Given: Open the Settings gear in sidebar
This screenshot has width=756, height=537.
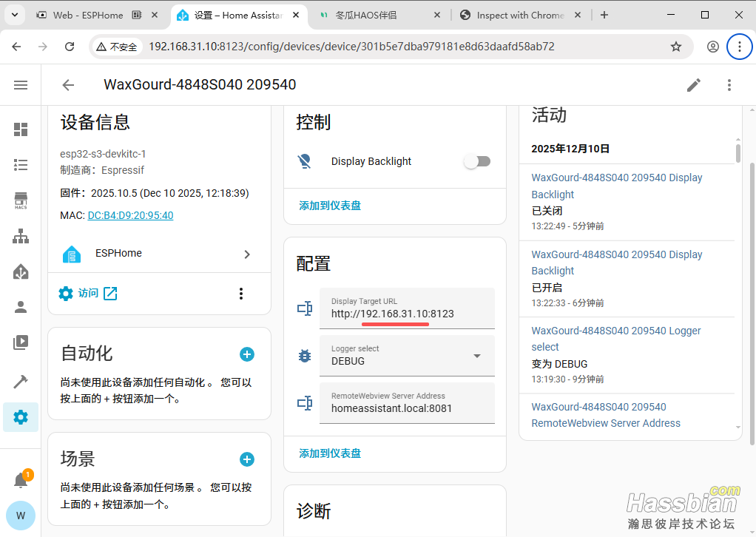Looking at the screenshot, I should (x=21, y=417).
